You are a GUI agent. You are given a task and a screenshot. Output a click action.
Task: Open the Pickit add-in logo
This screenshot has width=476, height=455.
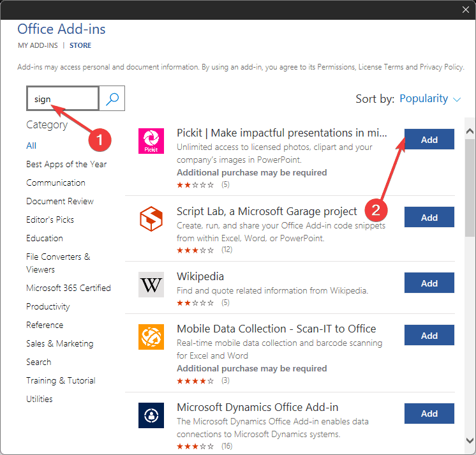click(151, 141)
